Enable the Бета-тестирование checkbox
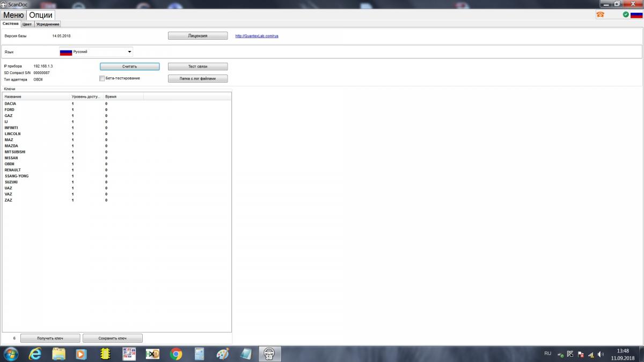Viewport: 644px width, 362px height. [102, 78]
